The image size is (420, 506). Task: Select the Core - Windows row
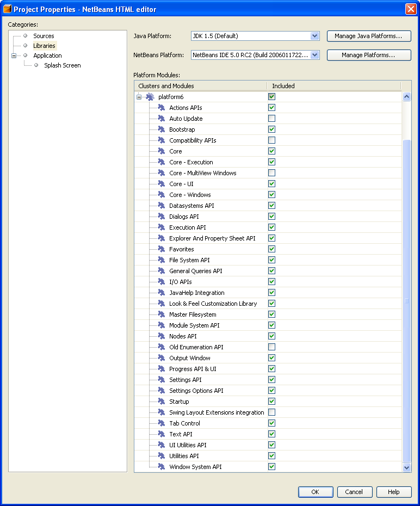268,195
